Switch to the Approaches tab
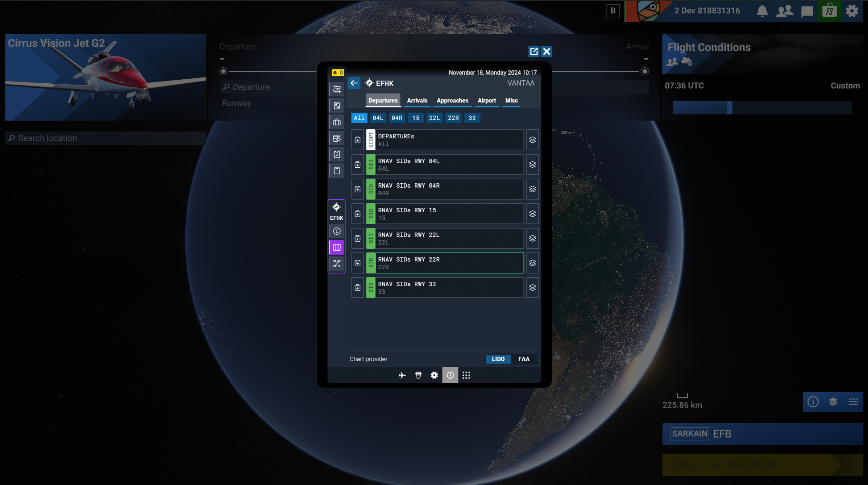The image size is (868, 485). click(x=452, y=100)
